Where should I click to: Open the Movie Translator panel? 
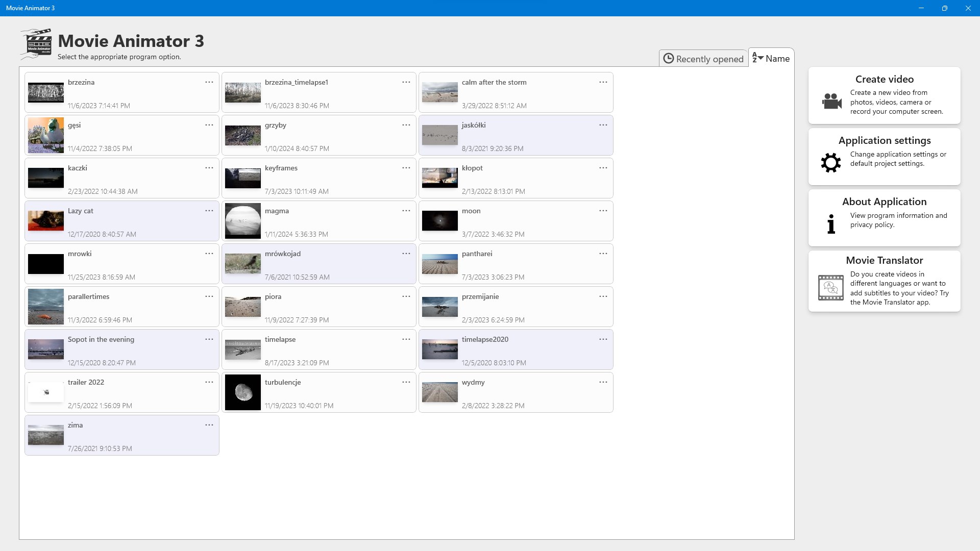[x=884, y=281]
